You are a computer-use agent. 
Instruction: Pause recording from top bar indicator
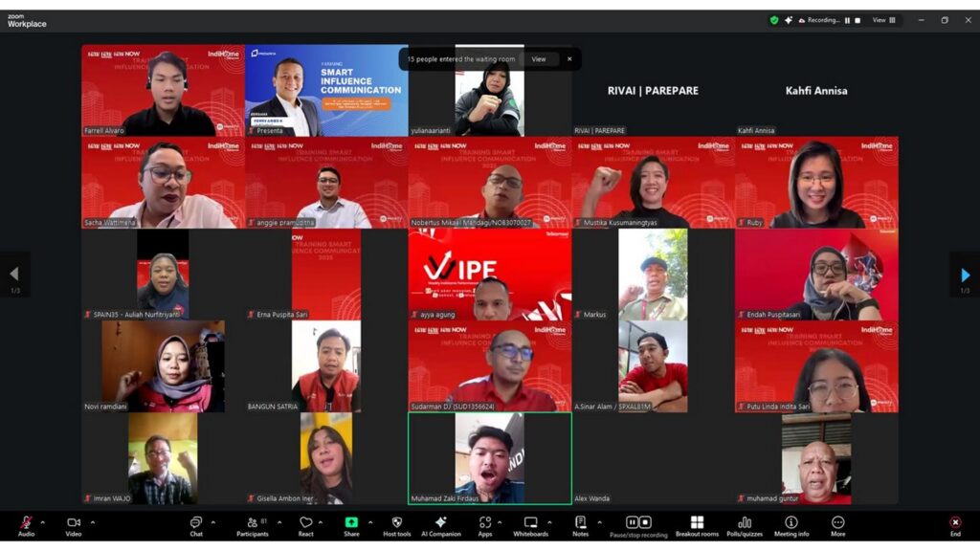click(x=848, y=20)
